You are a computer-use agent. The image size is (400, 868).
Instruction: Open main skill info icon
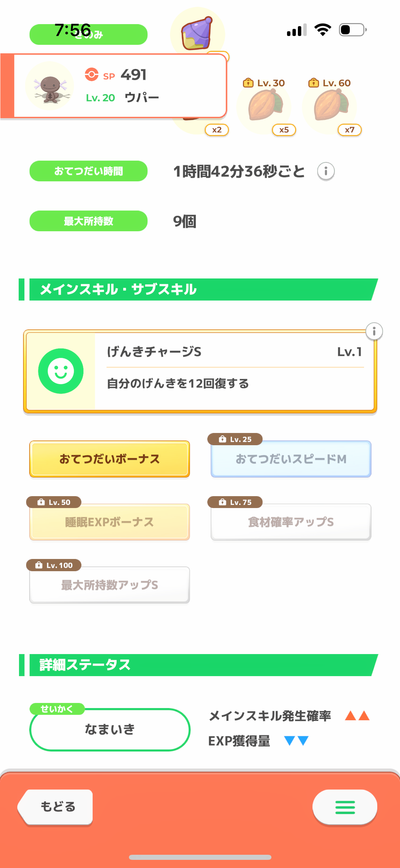click(x=374, y=331)
